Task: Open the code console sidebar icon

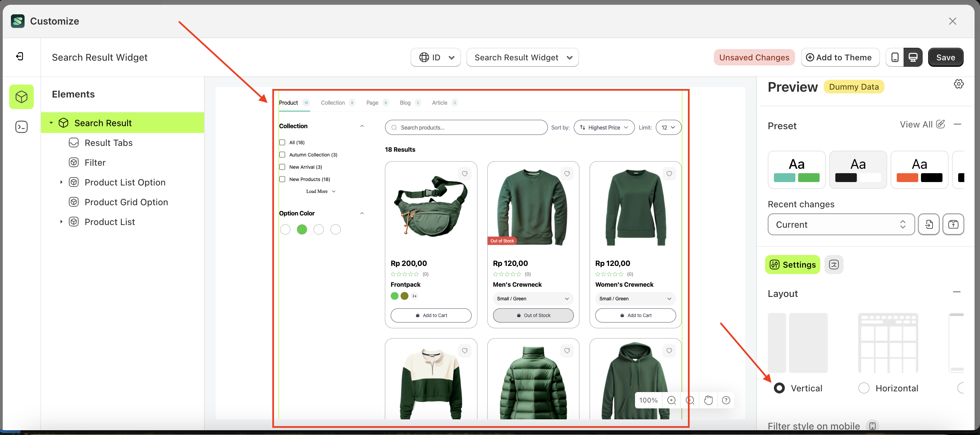Action: [x=21, y=126]
